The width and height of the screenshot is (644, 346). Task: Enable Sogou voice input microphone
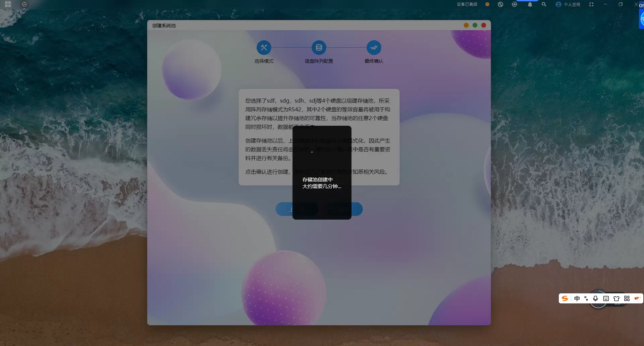pyautogui.click(x=595, y=298)
